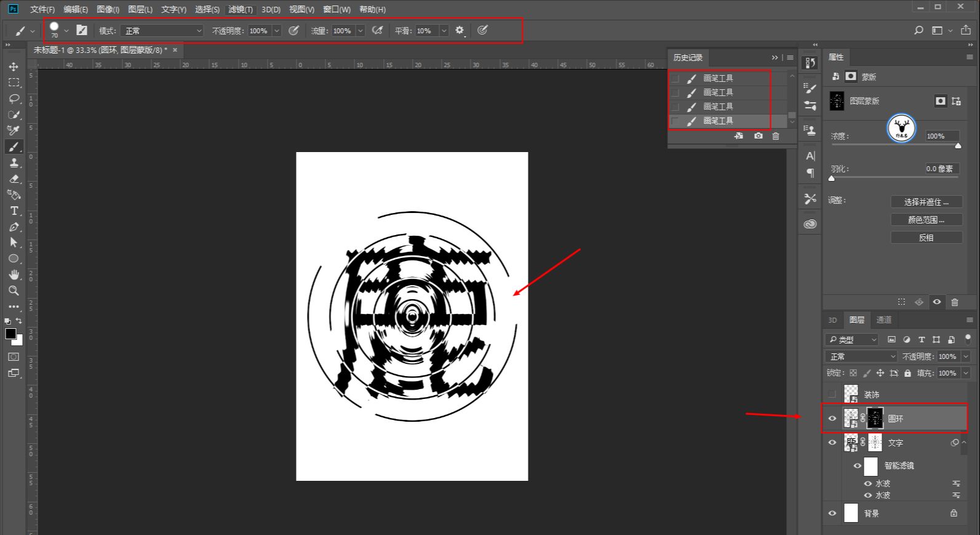Toggle 智能滤镜 visibility
The height and width of the screenshot is (535, 980).
[x=857, y=466]
